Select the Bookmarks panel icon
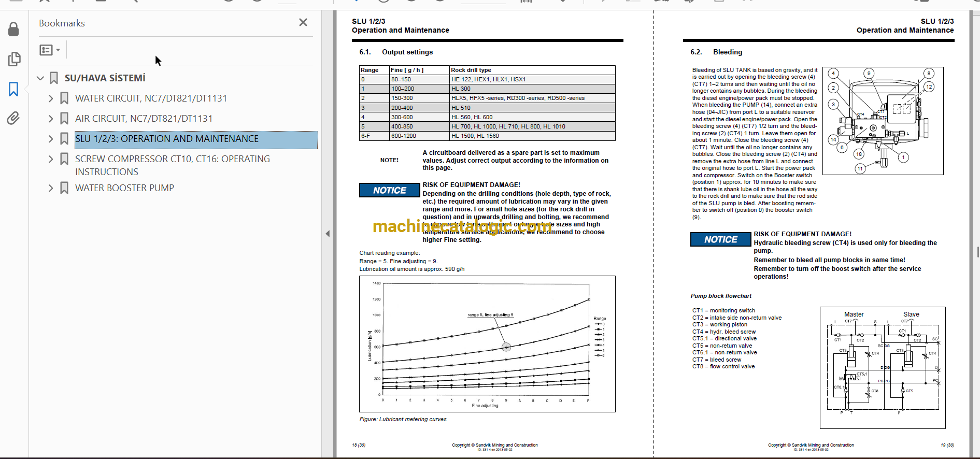980x459 pixels. pos(14,89)
